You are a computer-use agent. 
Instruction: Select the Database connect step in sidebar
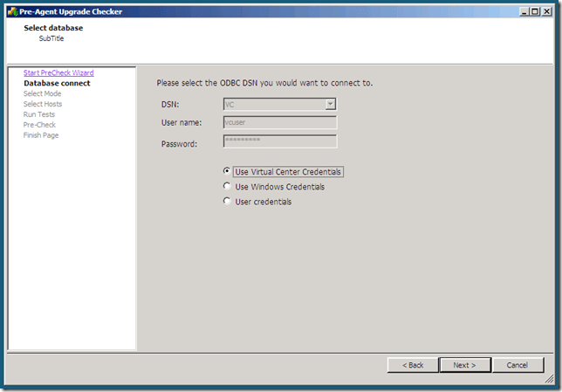click(57, 83)
